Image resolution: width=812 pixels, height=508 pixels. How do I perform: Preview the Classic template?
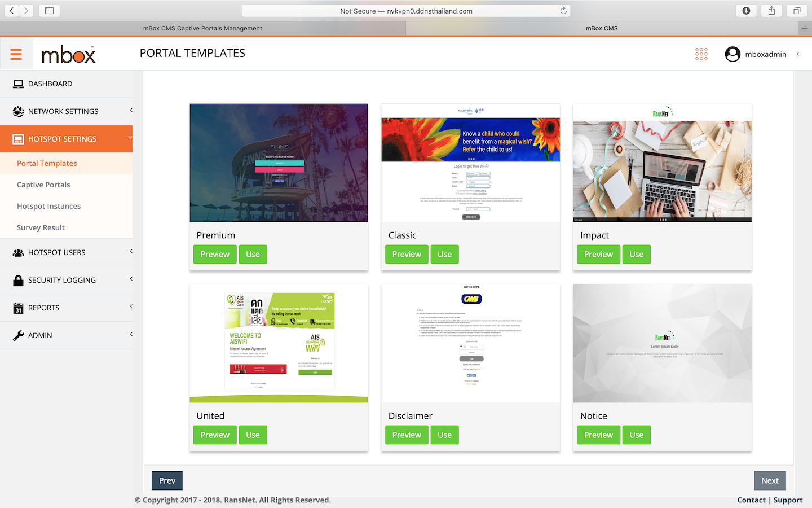pos(407,255)
